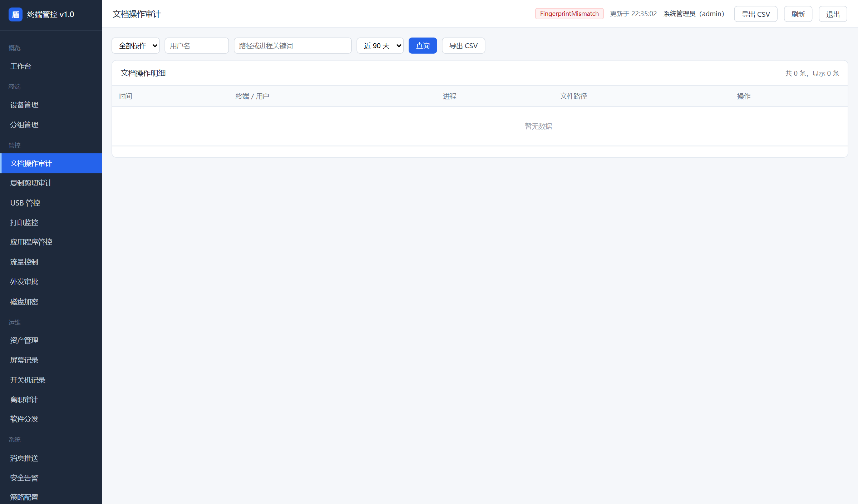Image resolution: width=858 pixels, height=504 pixels.
Task: Open 工作台 in the sidebar
Action: click(x=51, y=66)
